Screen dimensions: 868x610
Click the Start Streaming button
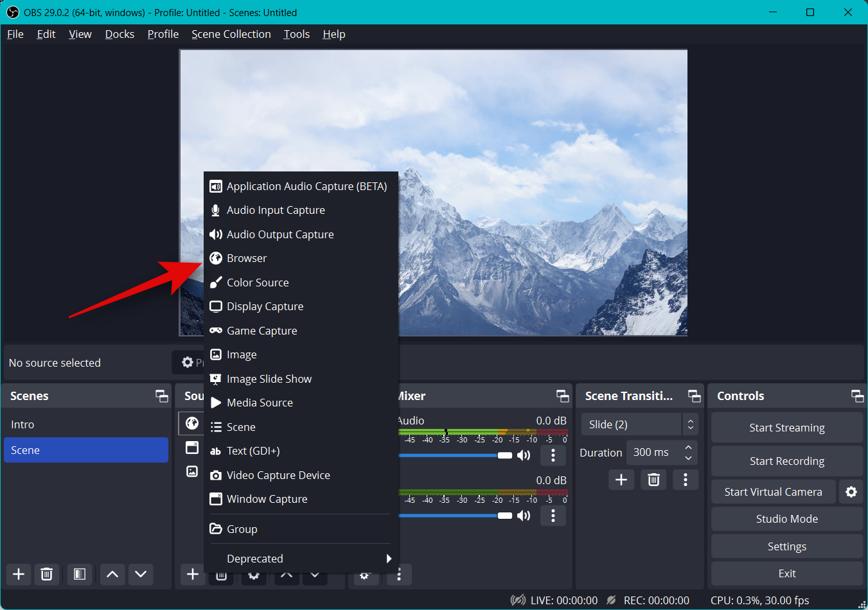[786, 428]
